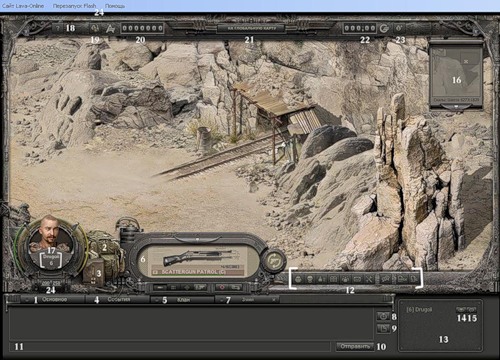Switch to the События chat tab
500x360 pixels.
click(x=117, y=299)
